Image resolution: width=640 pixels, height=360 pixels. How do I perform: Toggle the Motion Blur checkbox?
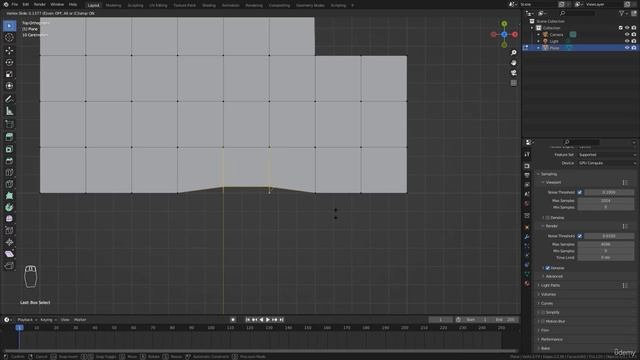click(x=543, y=322)
